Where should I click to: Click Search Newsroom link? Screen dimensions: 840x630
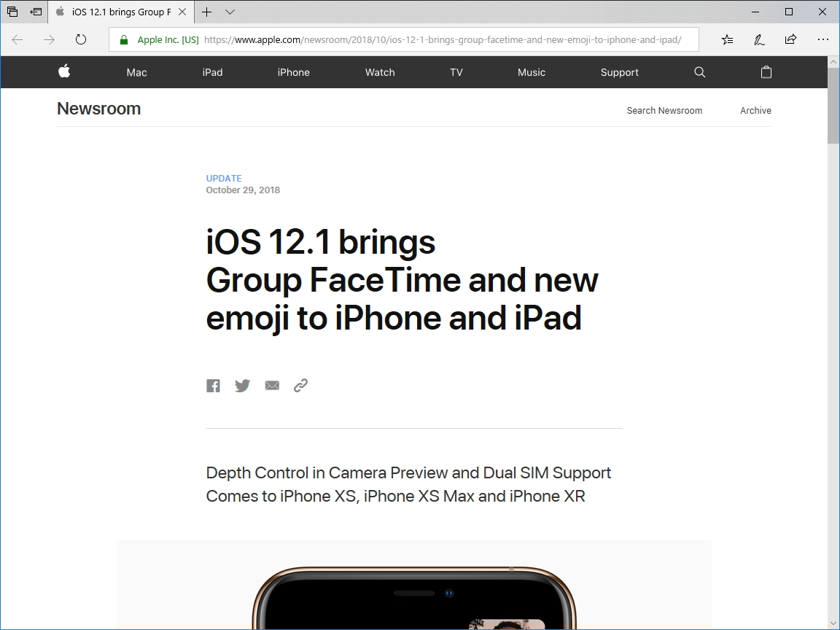[664, 110]
